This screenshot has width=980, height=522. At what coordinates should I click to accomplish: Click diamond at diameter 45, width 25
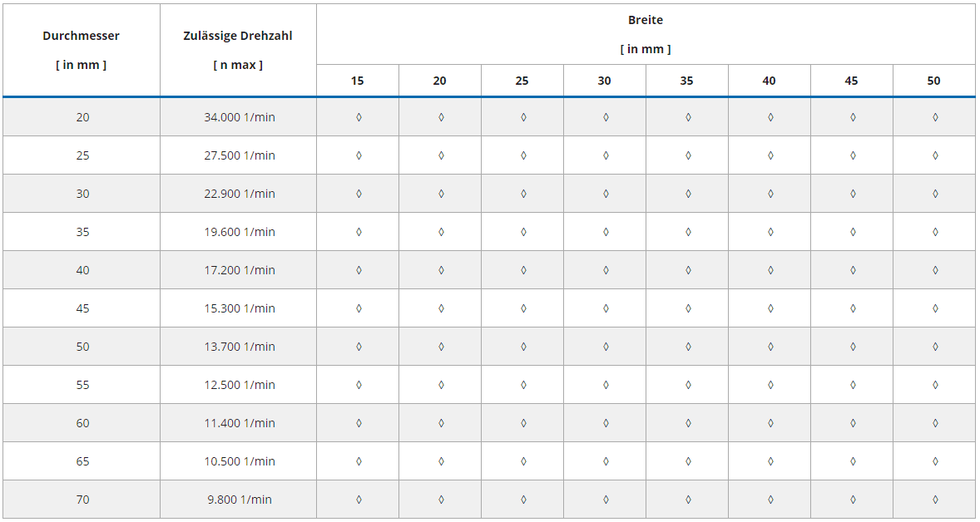[523, 308]
